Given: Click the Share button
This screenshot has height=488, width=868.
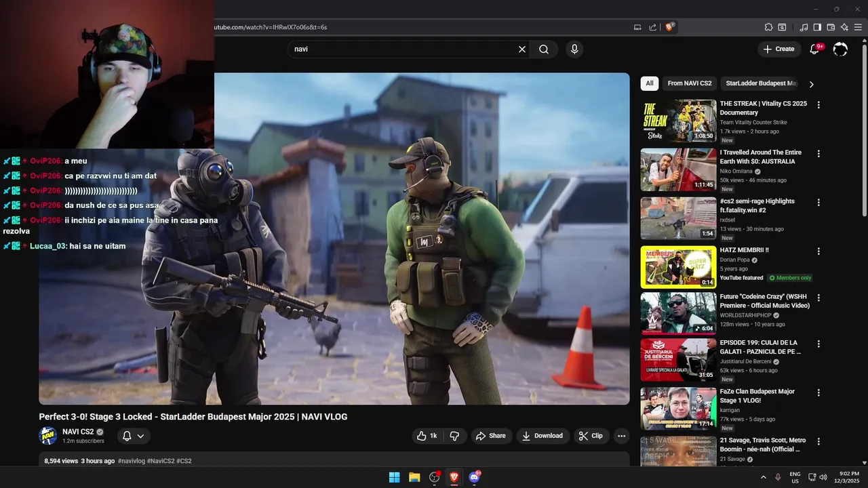Looking at the screenshot, I should tap(490, 436).
